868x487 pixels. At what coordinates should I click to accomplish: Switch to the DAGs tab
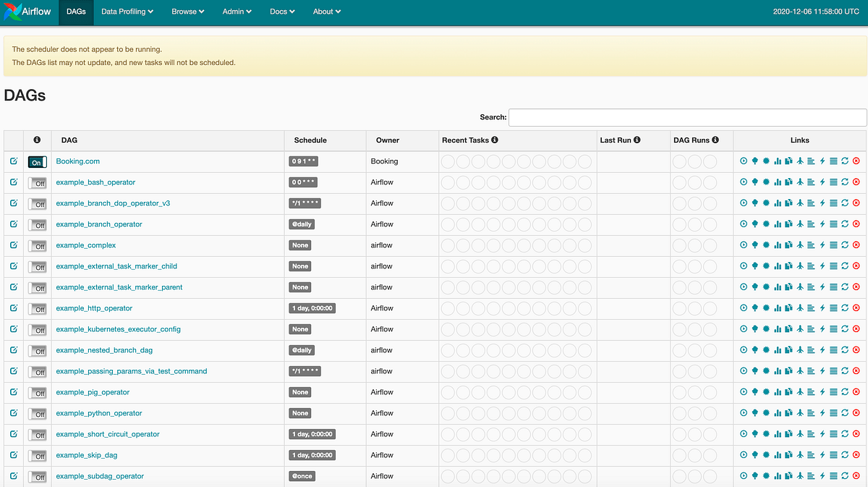75,12
